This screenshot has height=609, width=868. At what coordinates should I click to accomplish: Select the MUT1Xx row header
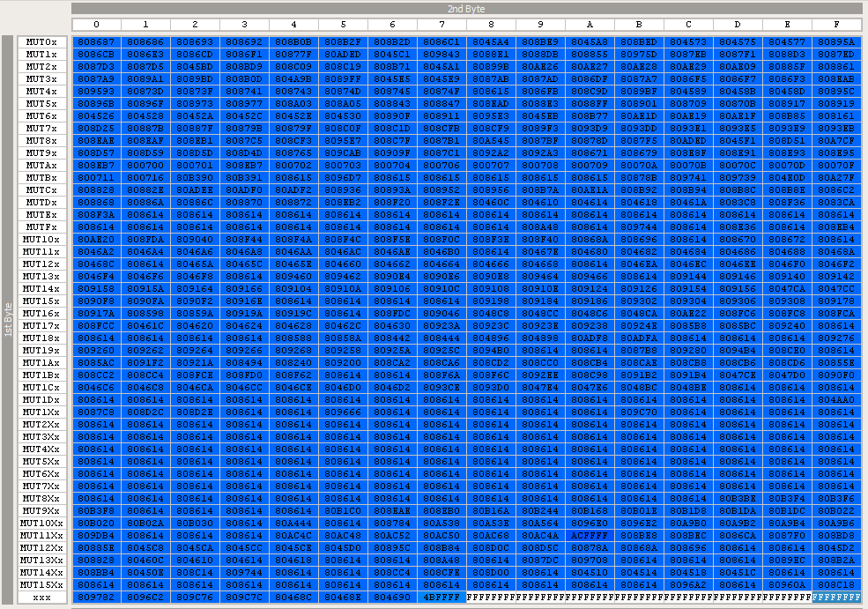click(x=41, y=412)
